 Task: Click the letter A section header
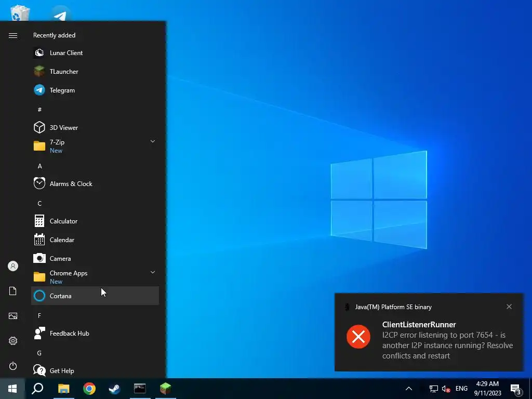(39, 166)
